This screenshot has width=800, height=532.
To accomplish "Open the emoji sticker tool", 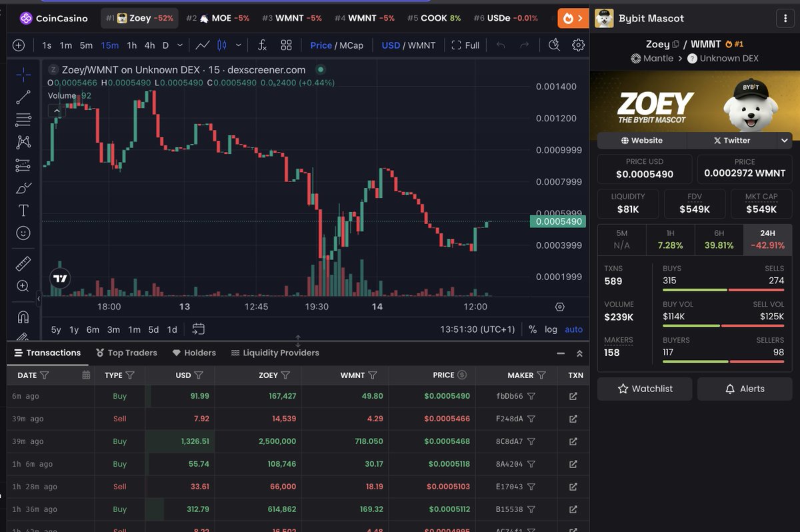I will (x=22, y=232).
